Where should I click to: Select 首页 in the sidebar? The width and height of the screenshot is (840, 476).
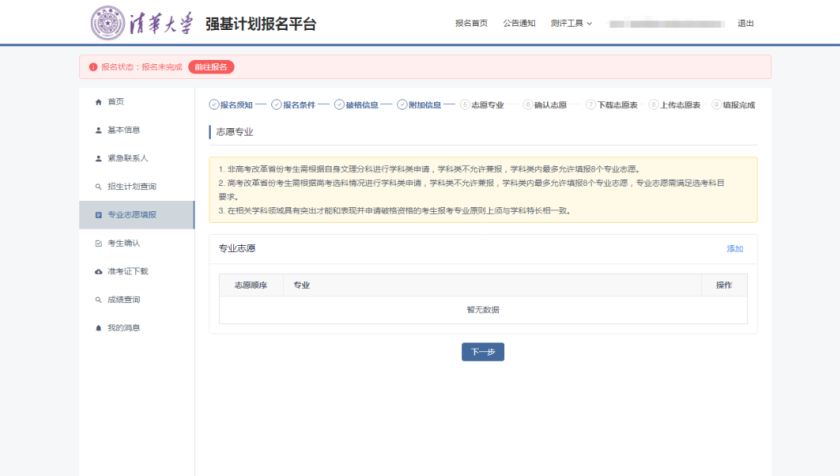(x=137, y=102)
